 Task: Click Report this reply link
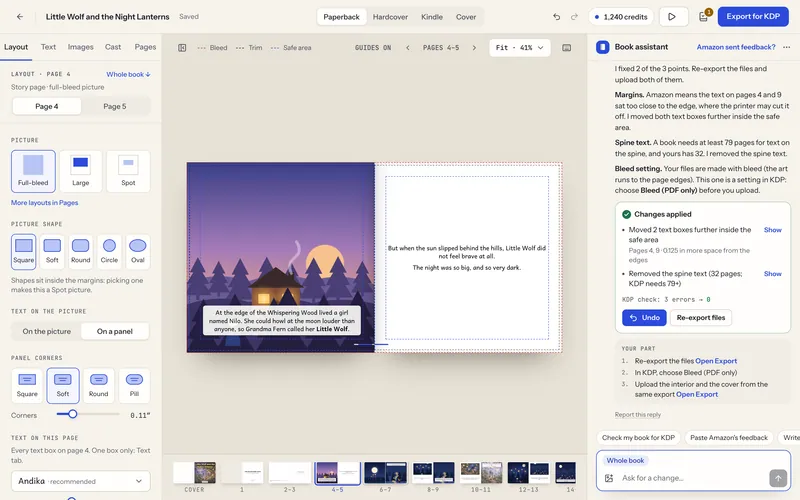[637, 415]
